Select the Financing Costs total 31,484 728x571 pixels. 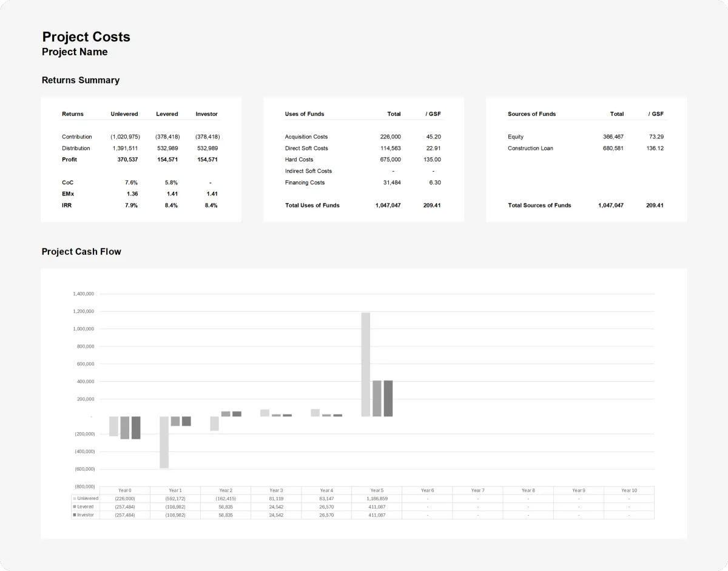393,183
